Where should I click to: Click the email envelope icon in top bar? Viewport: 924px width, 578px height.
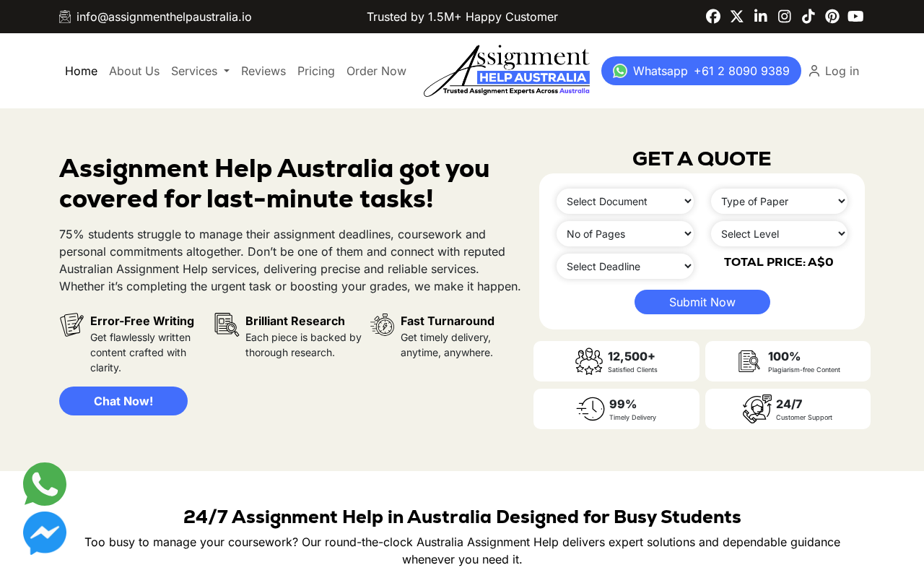[65, 17]
